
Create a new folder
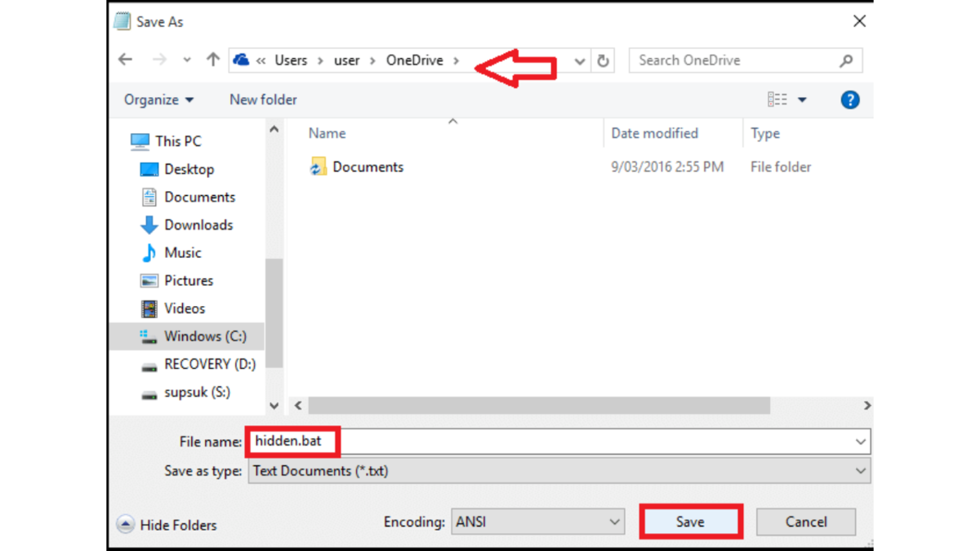[x=263, y=99]
